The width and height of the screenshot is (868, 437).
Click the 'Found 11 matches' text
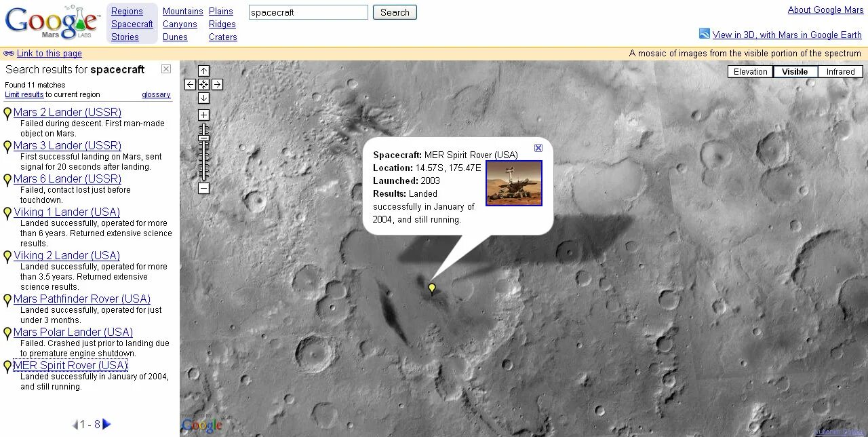click(35, 85)
